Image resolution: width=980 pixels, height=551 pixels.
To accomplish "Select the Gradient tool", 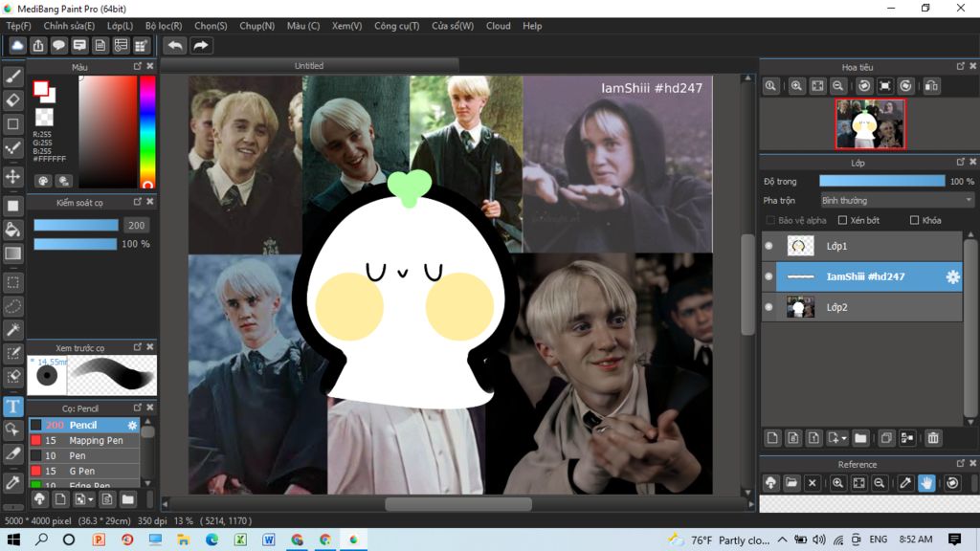I will (x=13, y=253).
